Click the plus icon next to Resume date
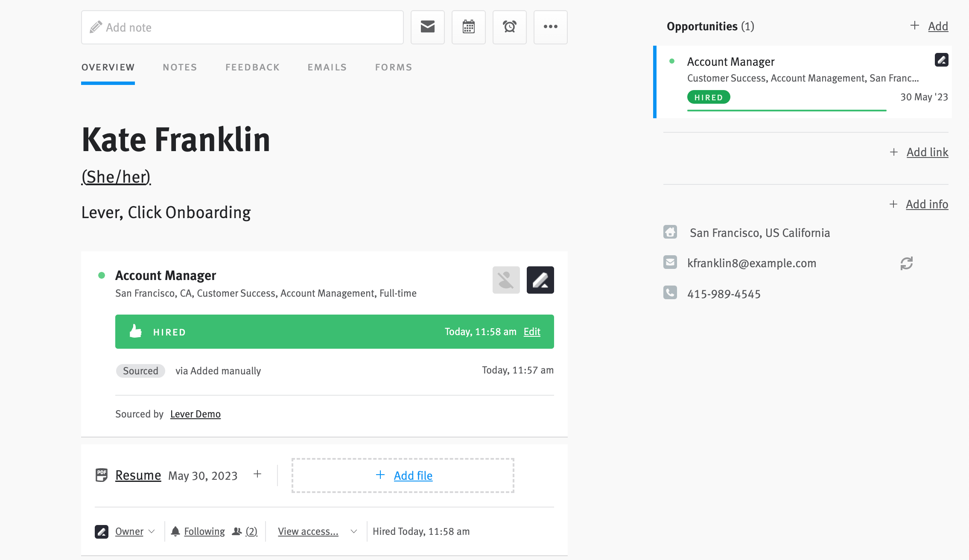This screenshot has height=560, width=969. [257, 474]
